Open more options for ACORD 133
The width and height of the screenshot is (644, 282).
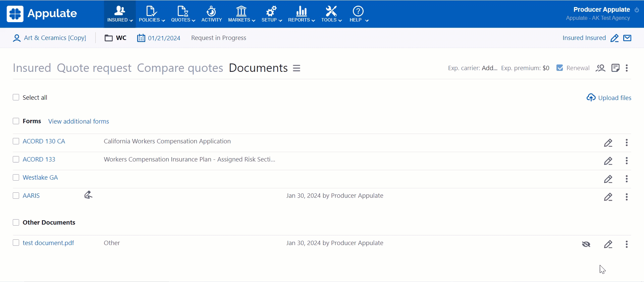tap(627, 161)
